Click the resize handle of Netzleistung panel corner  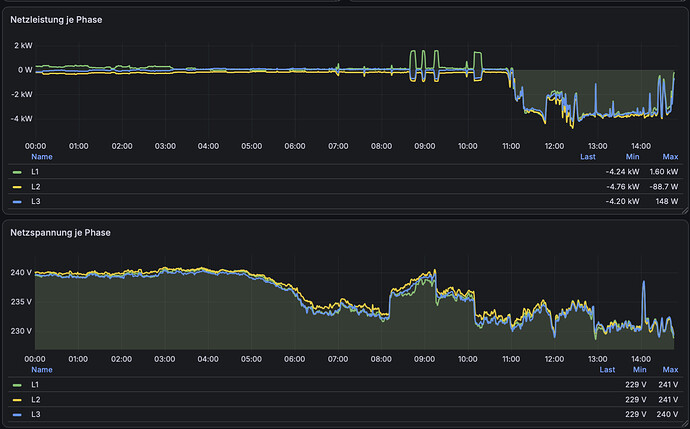pos(685,211)
